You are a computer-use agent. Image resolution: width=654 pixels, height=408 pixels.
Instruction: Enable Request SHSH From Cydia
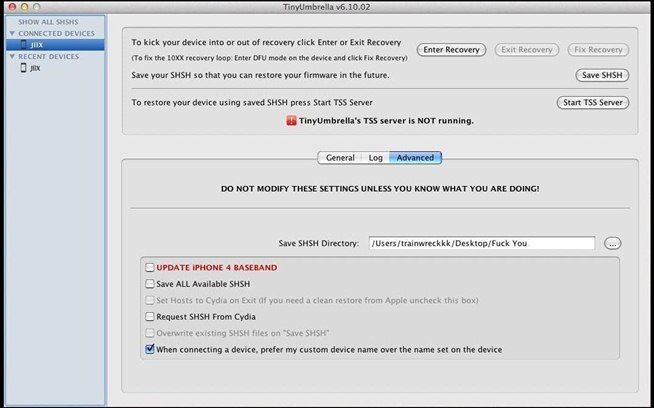tap(150, 317)
